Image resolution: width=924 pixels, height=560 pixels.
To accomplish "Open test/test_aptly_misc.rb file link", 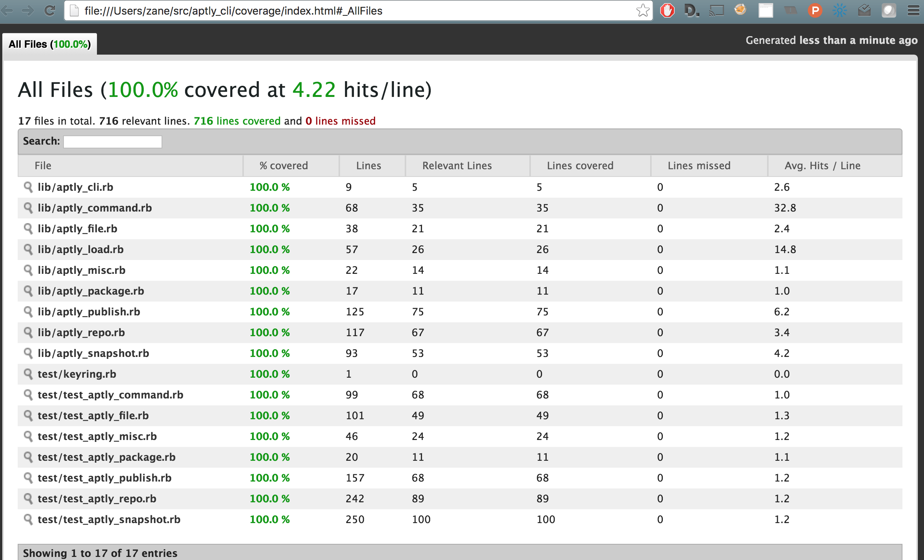I will [x=97, y=437].
